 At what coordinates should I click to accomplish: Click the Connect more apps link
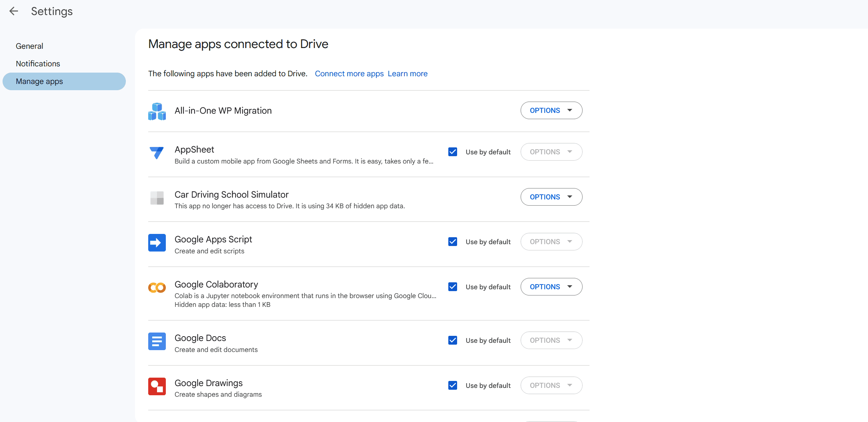click(x=349, y=74)
